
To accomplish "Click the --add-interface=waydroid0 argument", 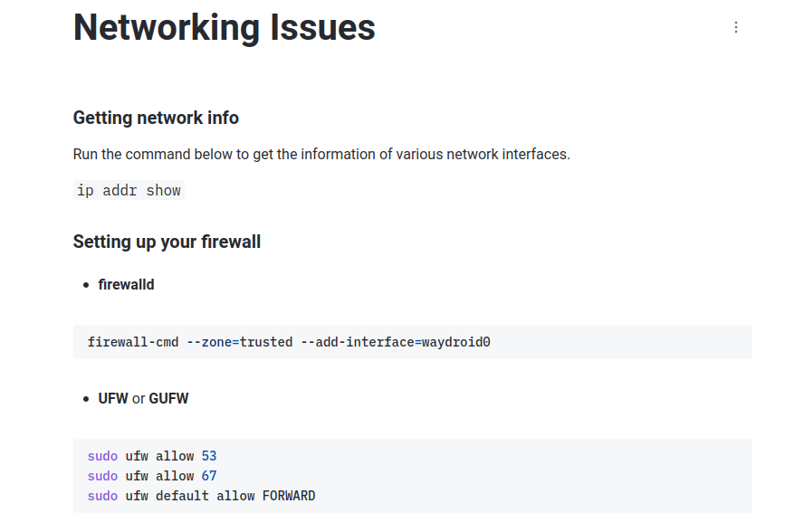I will [395, 342].
